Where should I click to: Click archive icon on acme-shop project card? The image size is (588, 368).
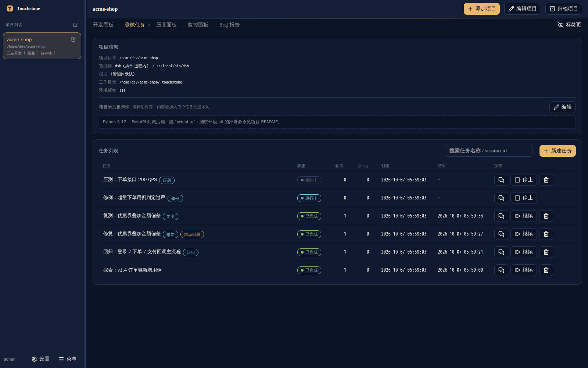(73, 39)
